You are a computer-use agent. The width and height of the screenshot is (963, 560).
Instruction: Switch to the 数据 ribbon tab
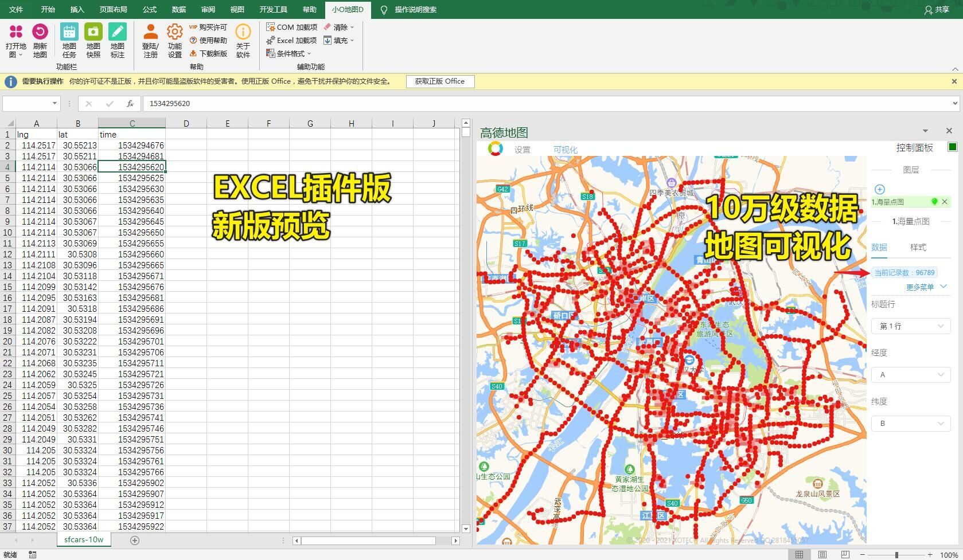tap(179, 10)
